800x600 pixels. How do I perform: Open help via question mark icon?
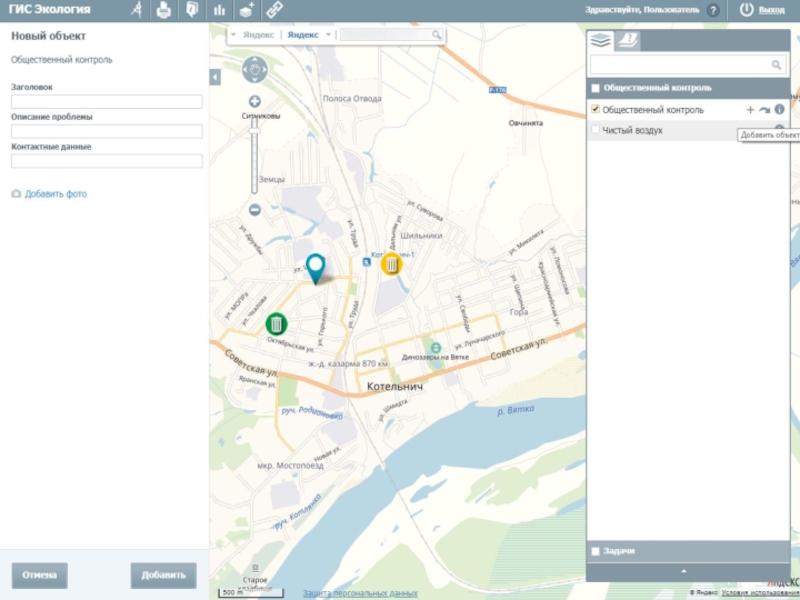[713, 10]
